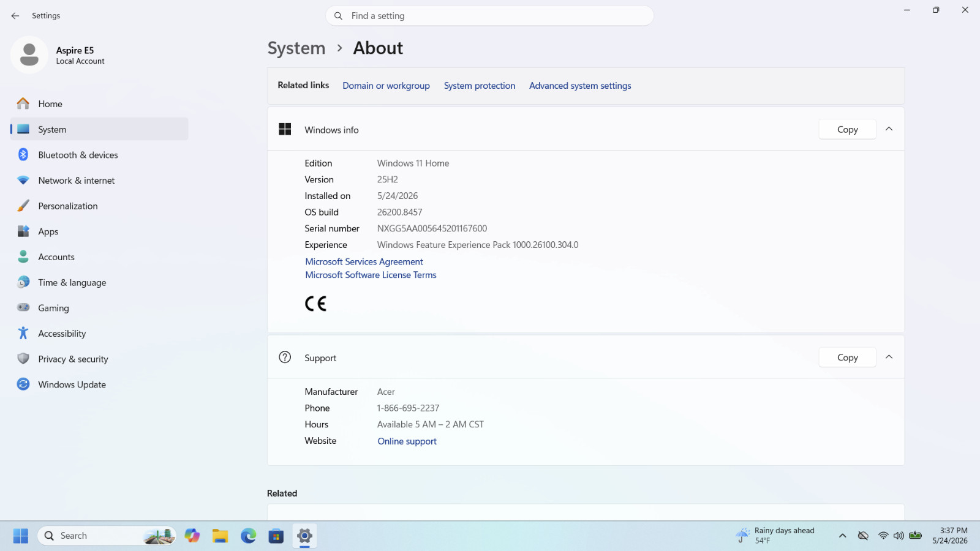
Task: Open Microsoft Software License Terms
Action: pyautogui.click(x=371, y=275)
